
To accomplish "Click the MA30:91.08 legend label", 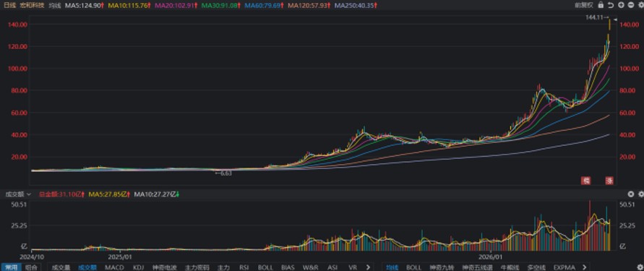I will pyautogui.click(x=220, y=5).
